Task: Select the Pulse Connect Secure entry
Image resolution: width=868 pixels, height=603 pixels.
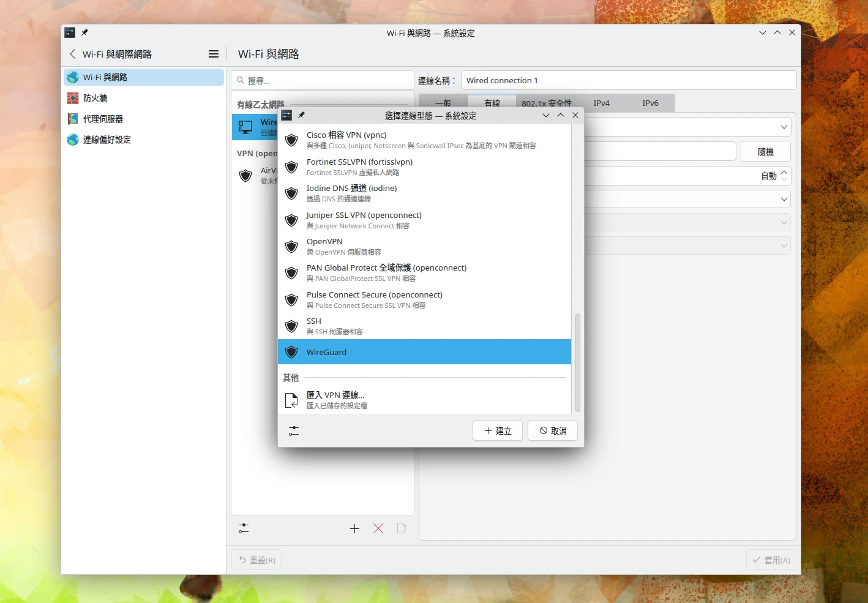Action: pyautogui.click(x=375, y=299)
